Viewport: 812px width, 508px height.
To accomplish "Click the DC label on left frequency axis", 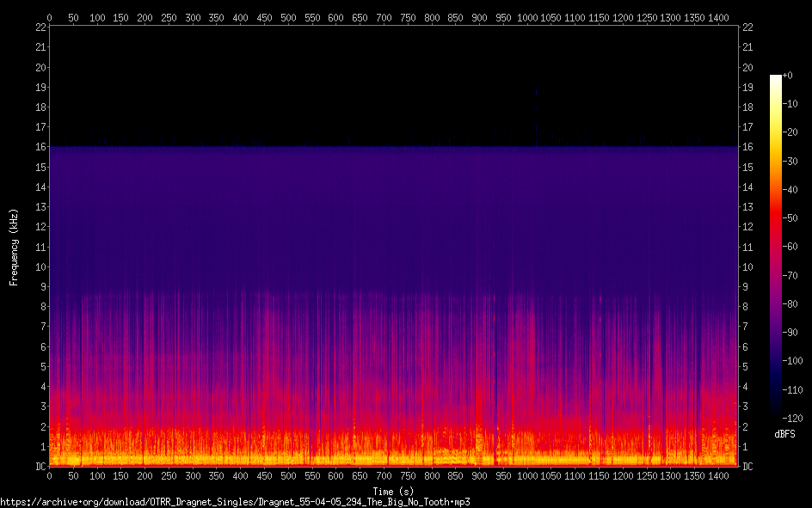I will click(x=39, y=467).
